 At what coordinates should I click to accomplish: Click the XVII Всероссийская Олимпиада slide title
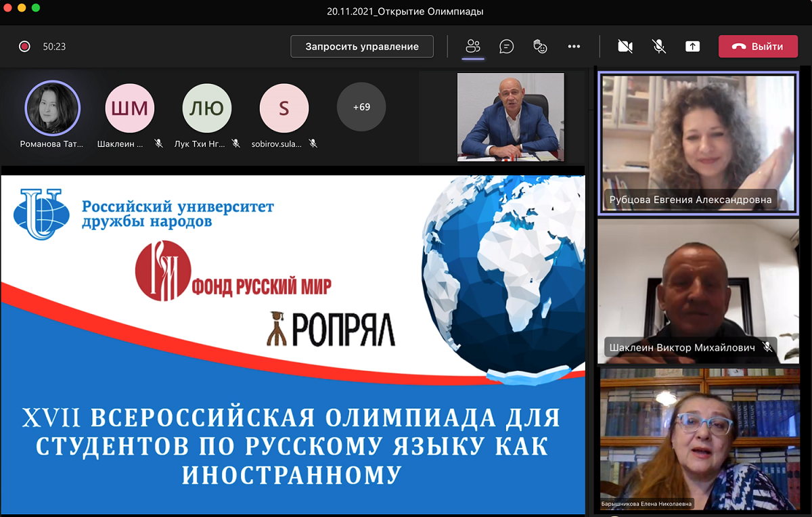pyautogui.click(x=292, y=446)
